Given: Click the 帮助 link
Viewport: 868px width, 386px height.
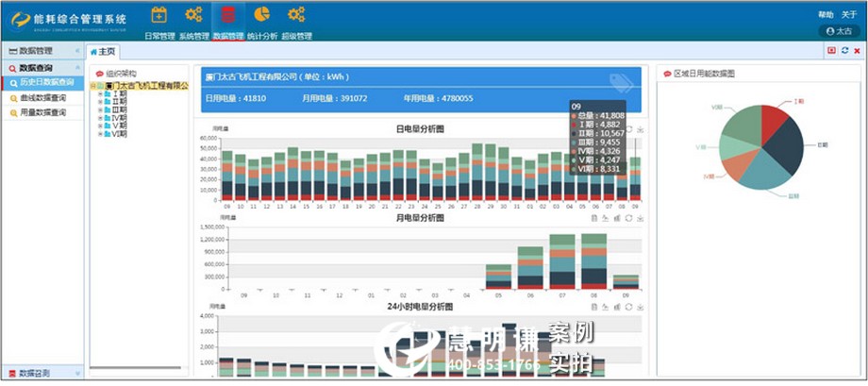Looking at the screenshot, I should click(x=826, y=15).
